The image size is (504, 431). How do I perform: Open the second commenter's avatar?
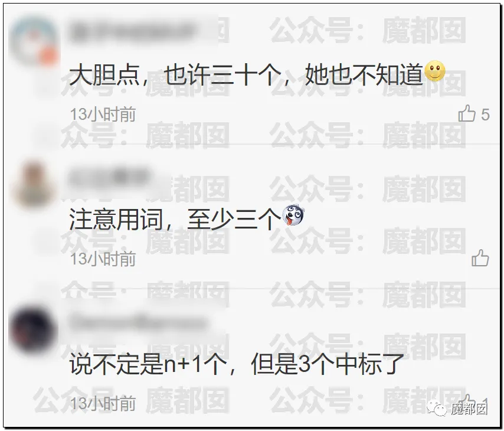33,186
